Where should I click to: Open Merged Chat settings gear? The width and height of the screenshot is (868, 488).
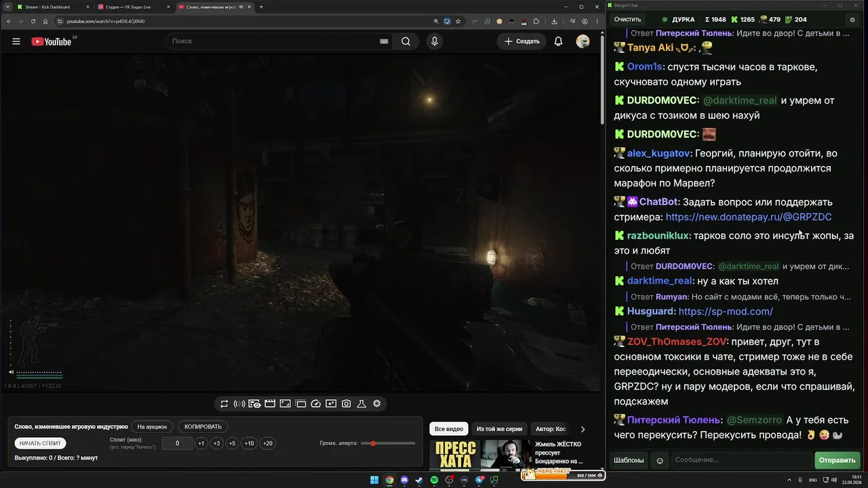point(852,20)
